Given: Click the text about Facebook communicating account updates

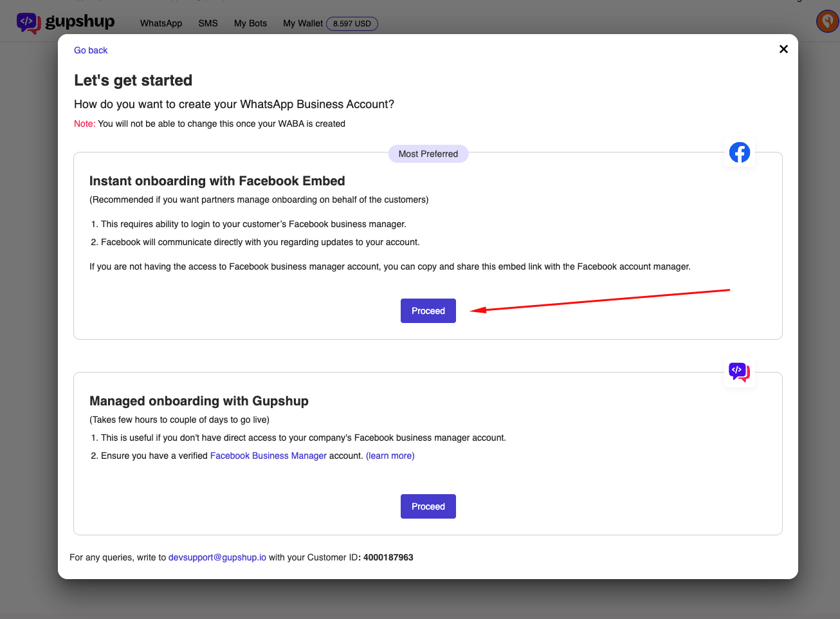Looking at the screenshot, I should pyautogui.click(x=260, y=242).
